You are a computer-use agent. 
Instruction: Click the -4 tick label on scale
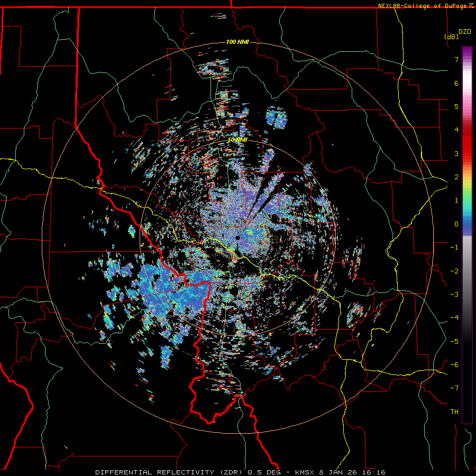click(454, 318)
